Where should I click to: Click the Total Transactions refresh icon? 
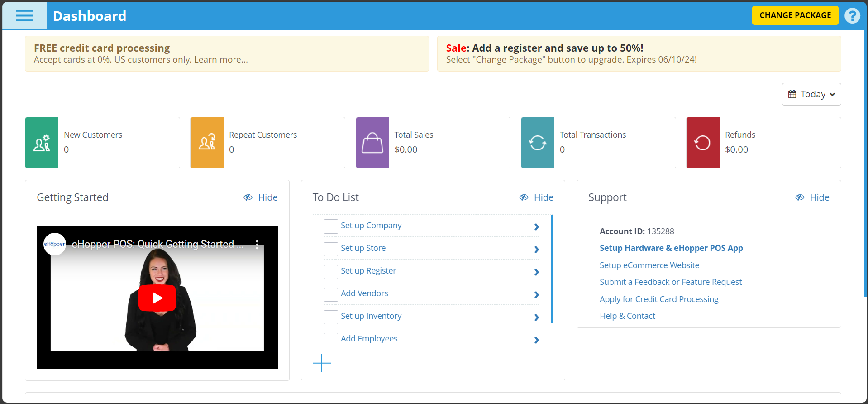point(538,143)
